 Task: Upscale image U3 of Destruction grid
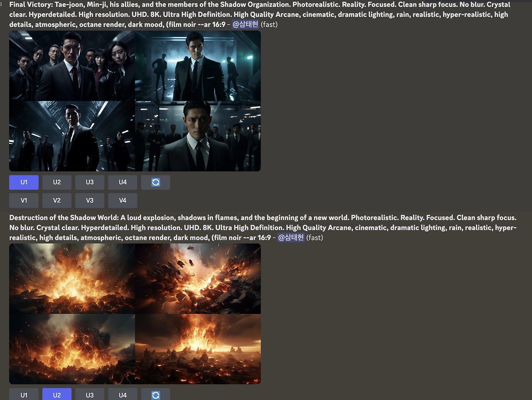point(90,395)
